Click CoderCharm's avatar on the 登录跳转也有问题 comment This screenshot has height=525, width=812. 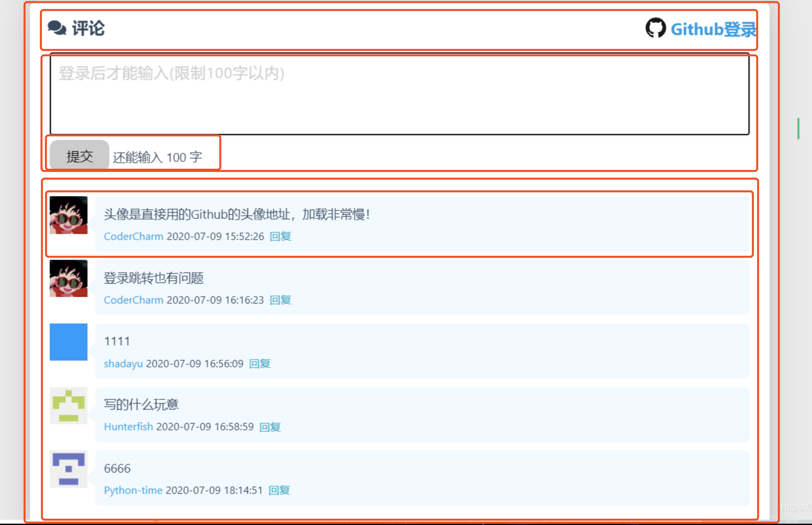coord(69,278)
